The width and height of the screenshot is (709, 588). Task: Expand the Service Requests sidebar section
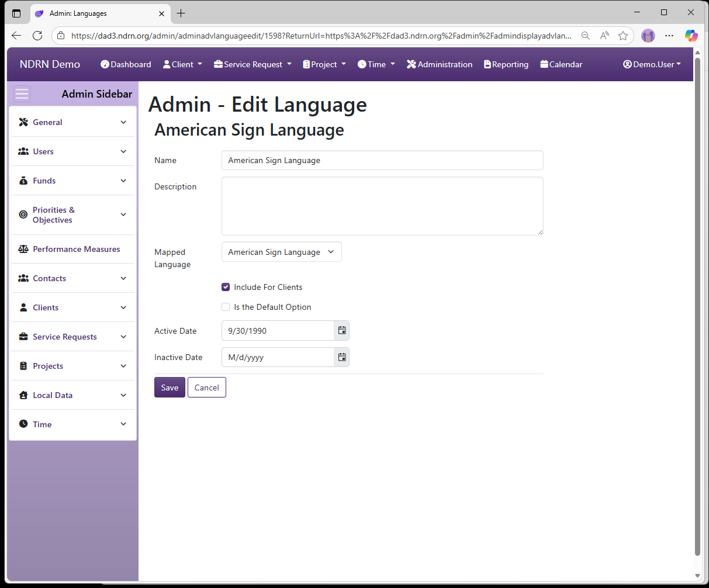pyautogui.click(x=123, y=337)
